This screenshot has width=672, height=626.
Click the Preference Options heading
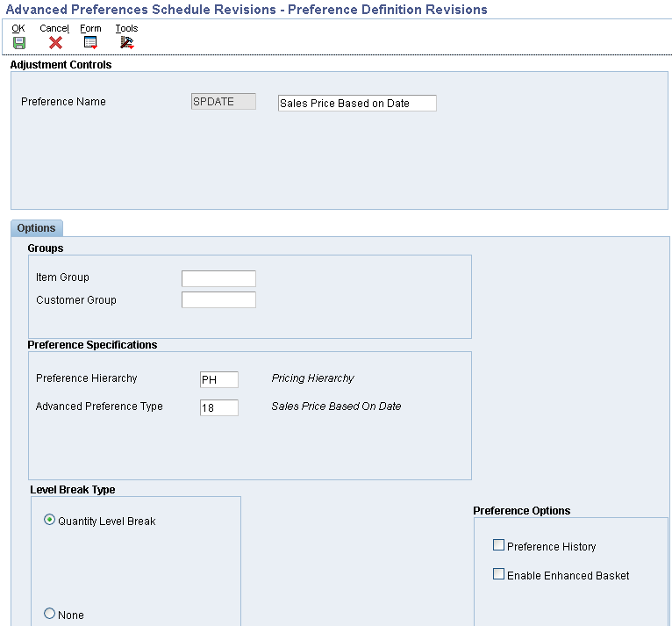pyautogui.click(x=522, y=511)
